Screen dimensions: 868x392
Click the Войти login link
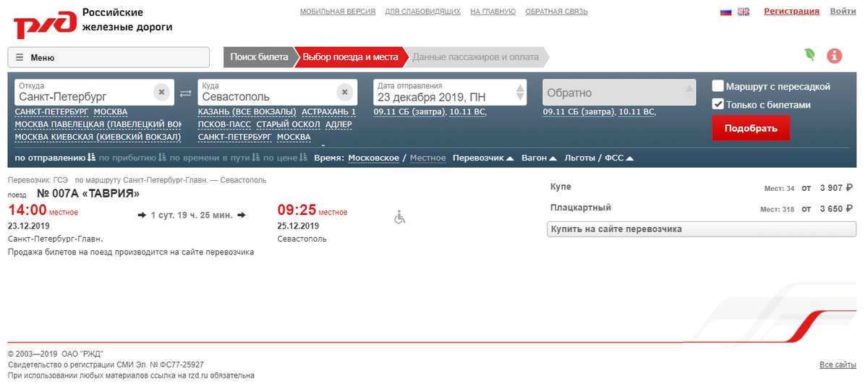843,12
